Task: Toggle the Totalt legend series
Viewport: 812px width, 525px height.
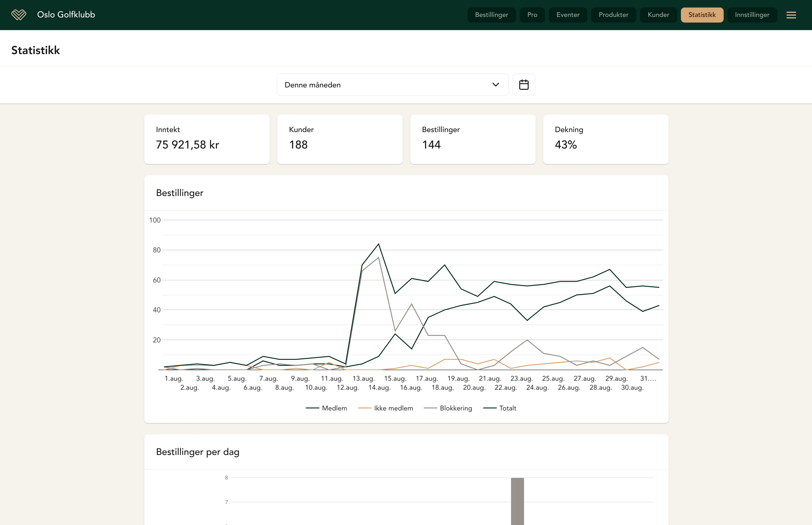Action: [500, 408]
